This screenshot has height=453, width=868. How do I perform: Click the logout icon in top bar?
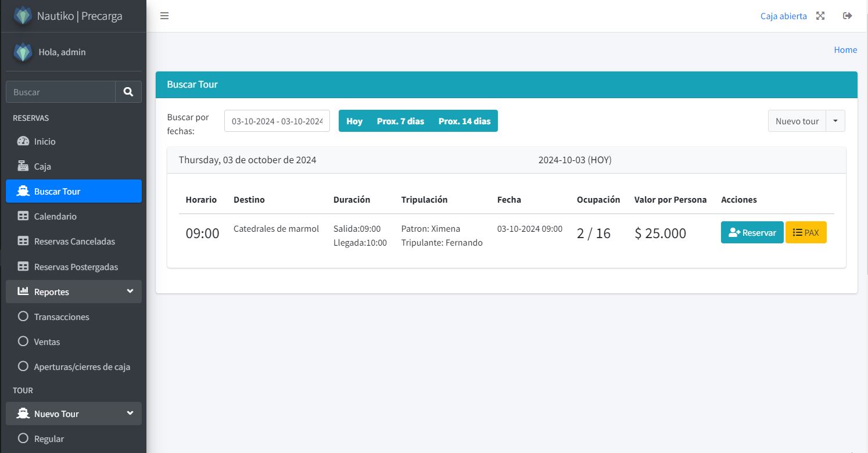[x=847, y=16]
